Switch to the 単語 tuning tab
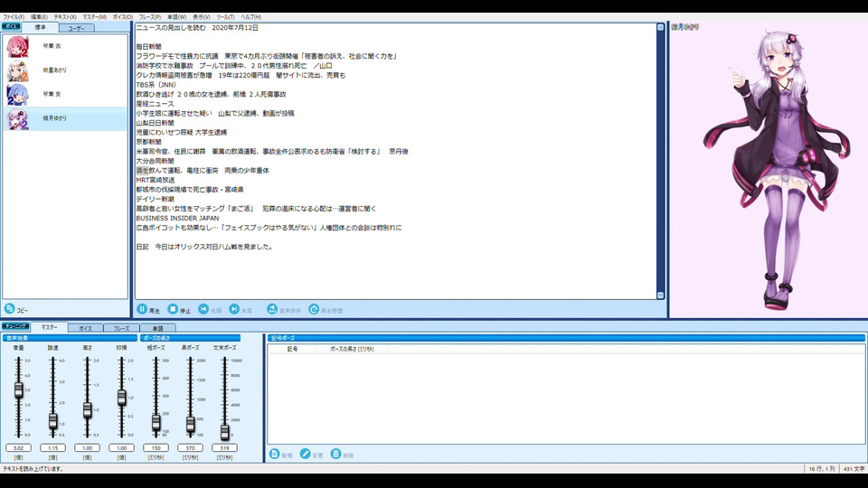868x488 pixels. coord(157,328)
